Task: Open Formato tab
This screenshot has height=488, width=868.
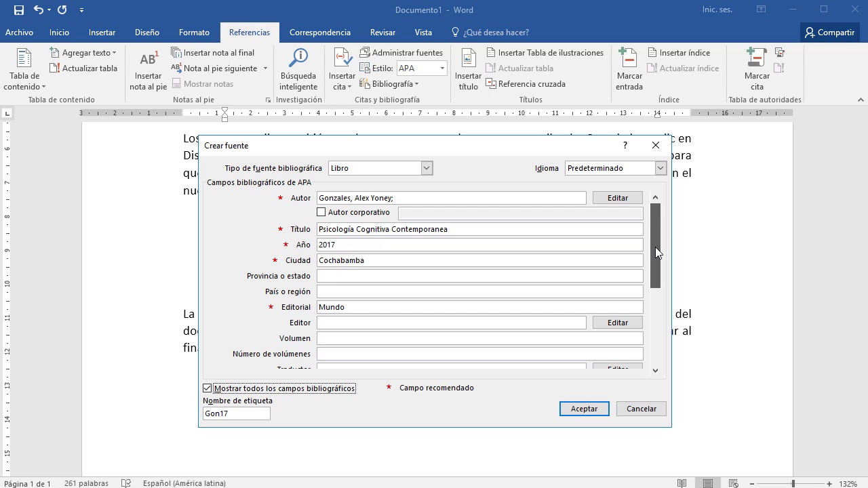Action: coord(194,33)
